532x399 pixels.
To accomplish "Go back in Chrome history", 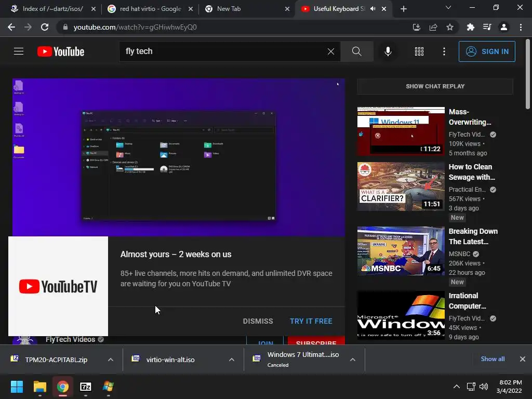I will pyautogui.click(x=11, y=27).
